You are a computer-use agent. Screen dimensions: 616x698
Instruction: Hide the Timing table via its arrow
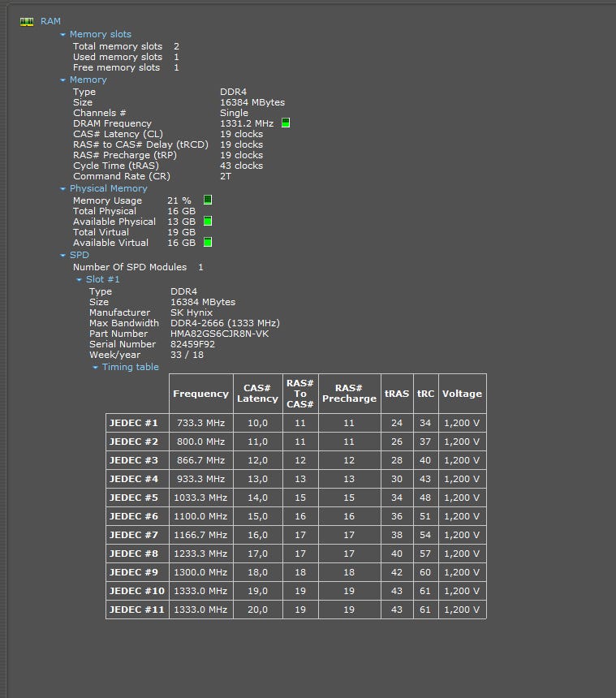pyautogui.click(x=95, y=368)
